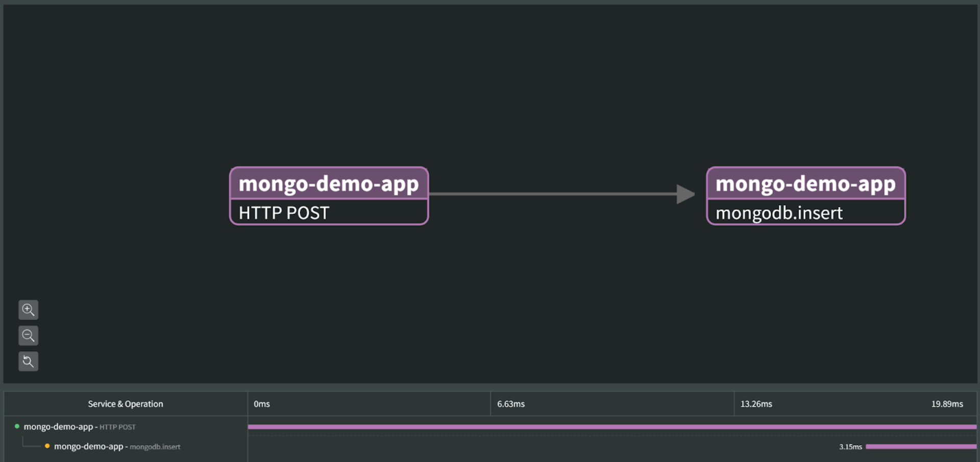Click the 13.26ms timeline marker
Viewport: 980px width, 462px height.
pyautogui.click(x=756, y=404)
